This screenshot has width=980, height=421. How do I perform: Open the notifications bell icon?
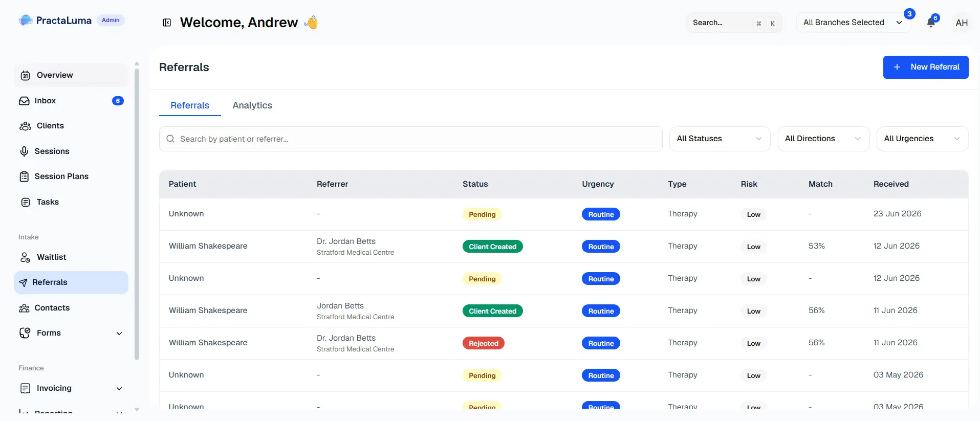[931, 23]
